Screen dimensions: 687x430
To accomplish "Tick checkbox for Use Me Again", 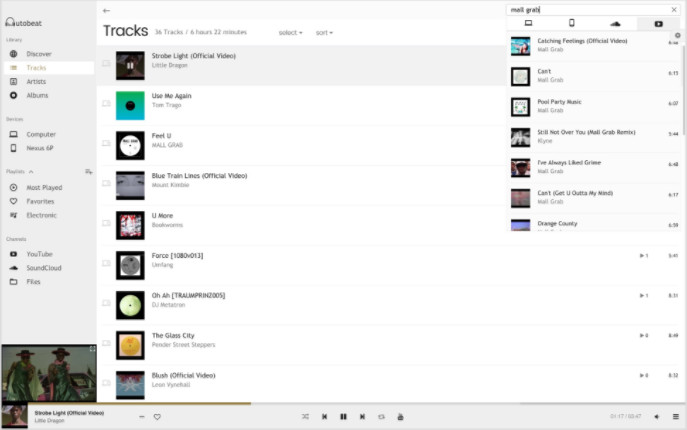I will [x=106, y=103].
